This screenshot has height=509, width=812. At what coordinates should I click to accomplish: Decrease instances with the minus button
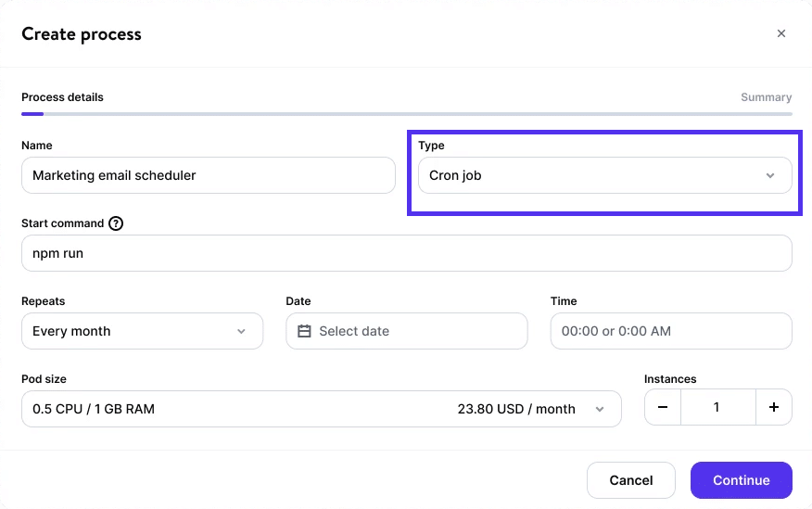663,407
